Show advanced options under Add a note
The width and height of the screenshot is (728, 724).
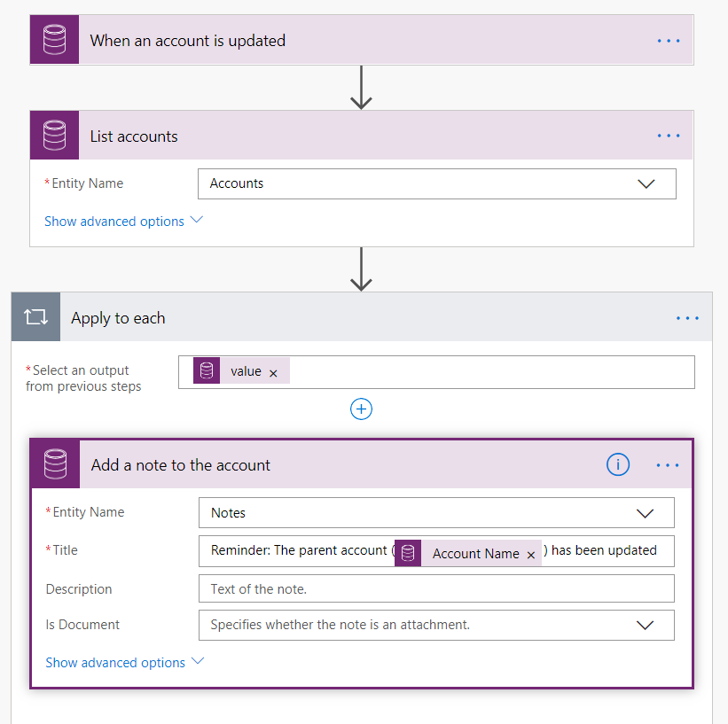(x=124, y=662)
